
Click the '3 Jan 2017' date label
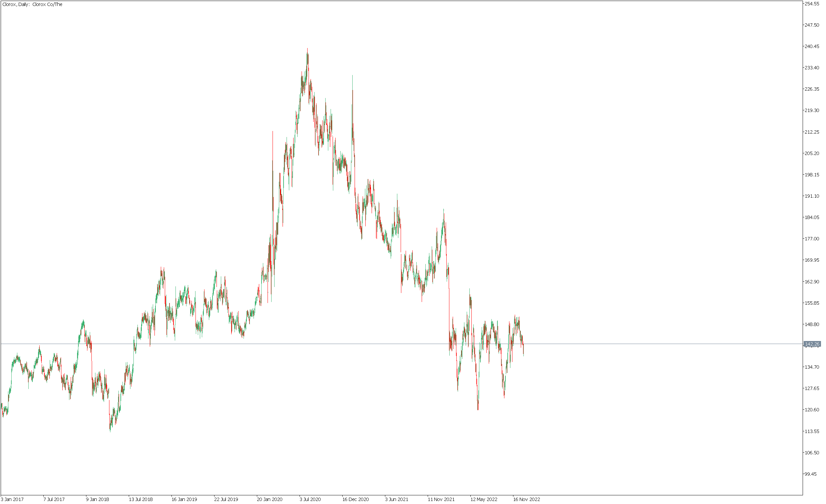[12, 499]
